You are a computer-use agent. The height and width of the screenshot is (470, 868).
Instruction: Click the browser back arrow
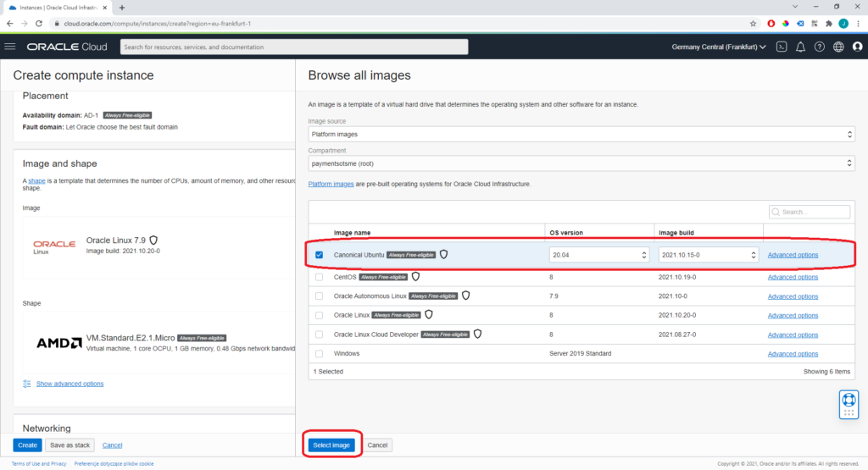pos(9,23)
